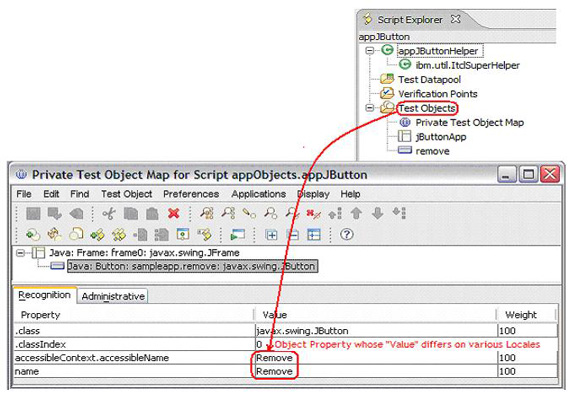Click the move down arrow toolbar icon
The height and width of the screenshot is (402, 572).
378,213
